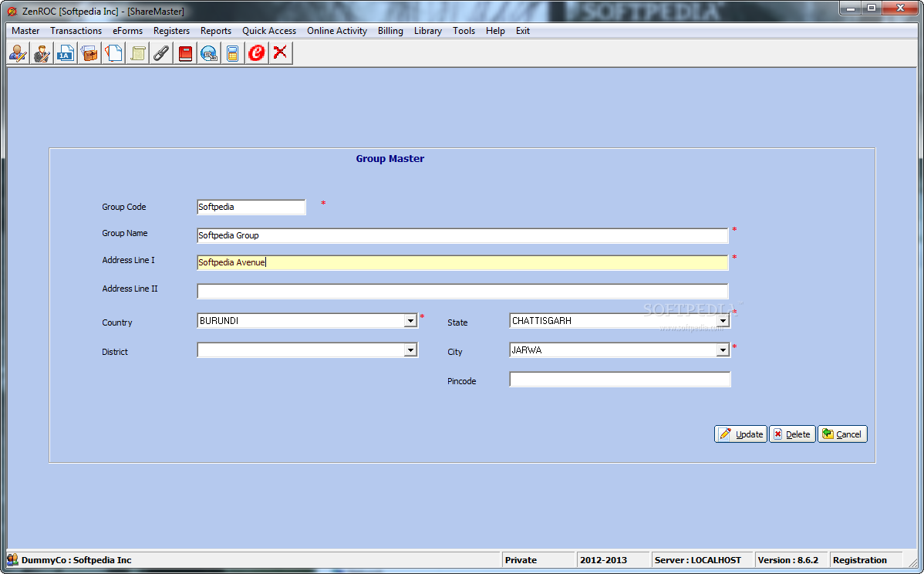Open the 1A form document icon
The width and height of the screenshot is (924, 574).
66,54
